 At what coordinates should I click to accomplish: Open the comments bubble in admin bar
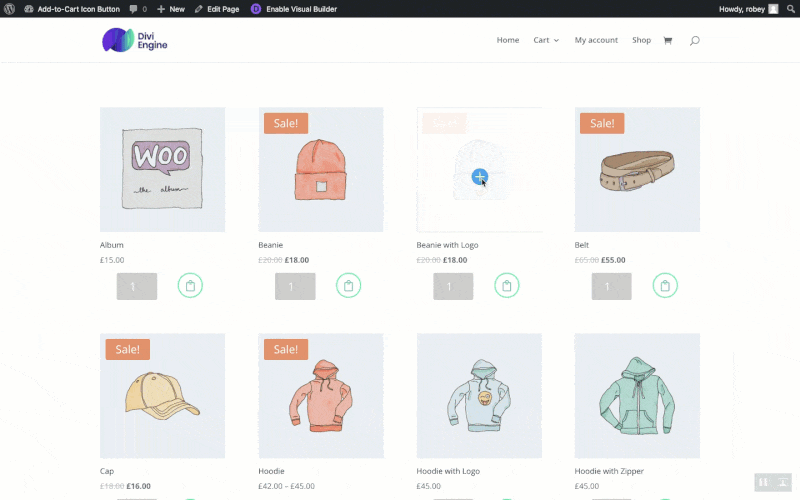click(138, 9)
